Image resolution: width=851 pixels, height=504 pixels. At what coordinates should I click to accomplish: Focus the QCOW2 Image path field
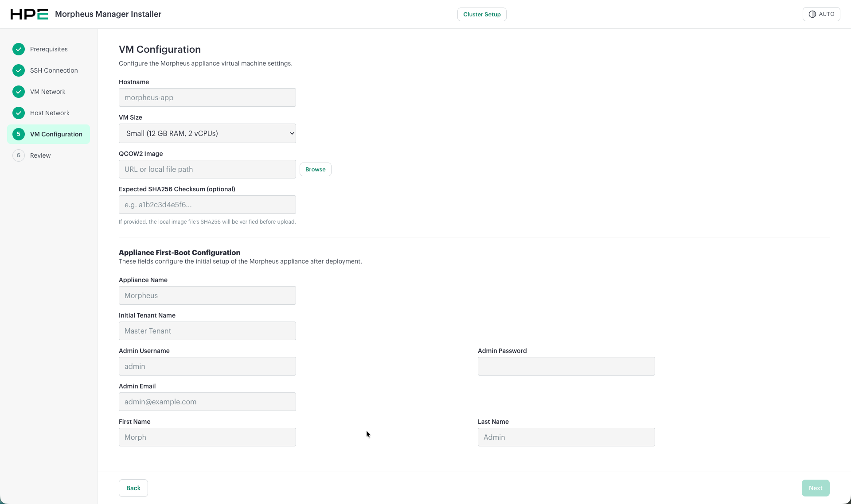click(x=207, y=169)
